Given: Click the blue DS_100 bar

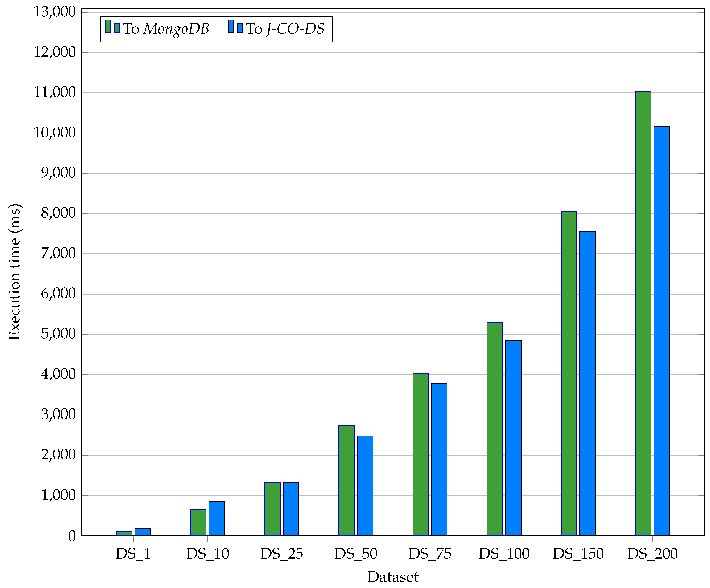Looking at the screenshot, I should pos(514,438).
